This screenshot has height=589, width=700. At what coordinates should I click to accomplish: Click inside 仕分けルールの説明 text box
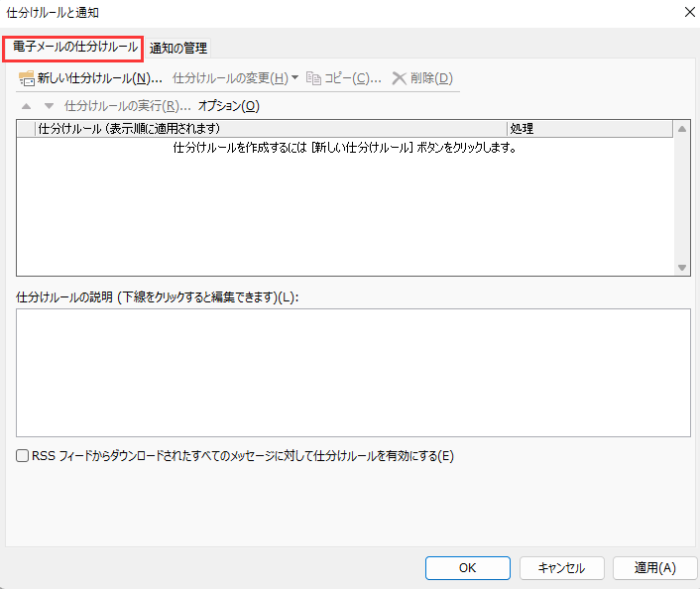[x=353, y=373]
